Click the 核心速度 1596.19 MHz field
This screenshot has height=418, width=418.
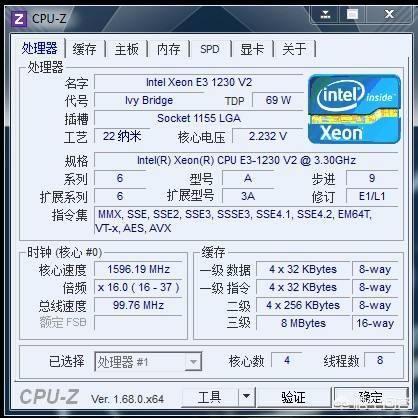pos(138,269)
